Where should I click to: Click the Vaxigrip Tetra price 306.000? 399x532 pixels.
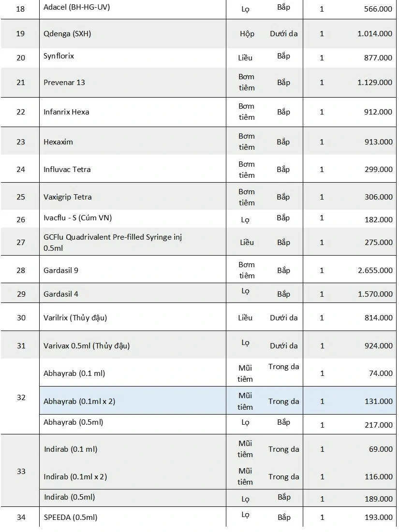(x=378, y=197)
